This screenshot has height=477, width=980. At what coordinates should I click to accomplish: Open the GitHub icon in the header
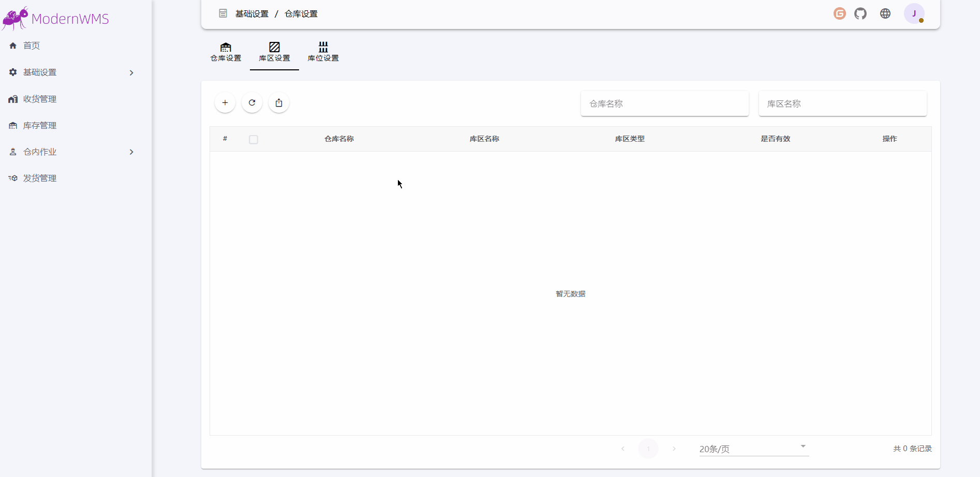860,13
